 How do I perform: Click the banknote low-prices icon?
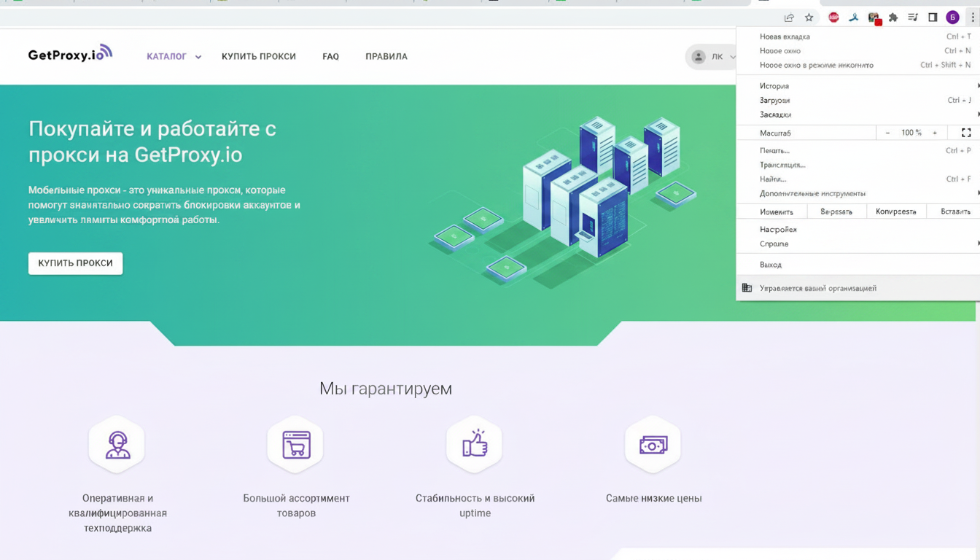(x=653, y=444)
